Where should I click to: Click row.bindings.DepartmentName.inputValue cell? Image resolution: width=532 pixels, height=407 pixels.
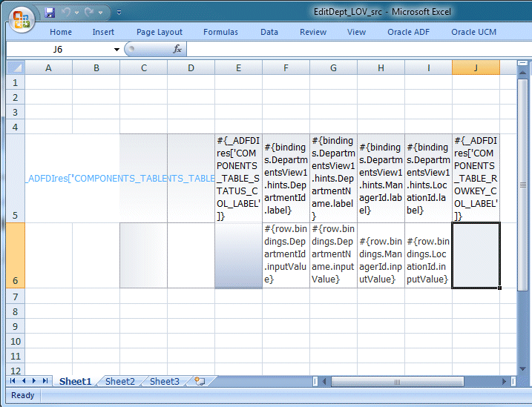pos(333,256)
